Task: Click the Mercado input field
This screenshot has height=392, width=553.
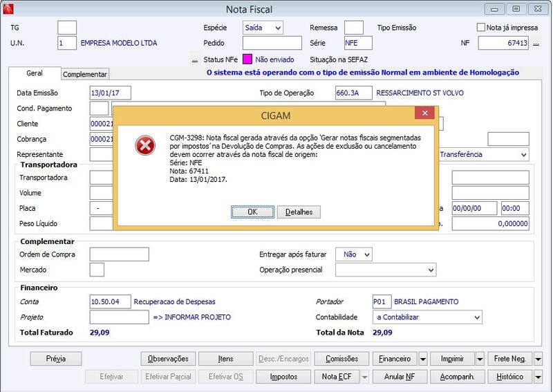Action: [97, 270]
